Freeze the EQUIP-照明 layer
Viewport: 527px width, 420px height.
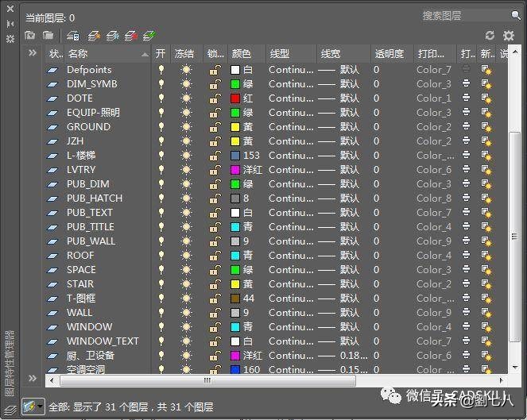click(x=186, y=113)
